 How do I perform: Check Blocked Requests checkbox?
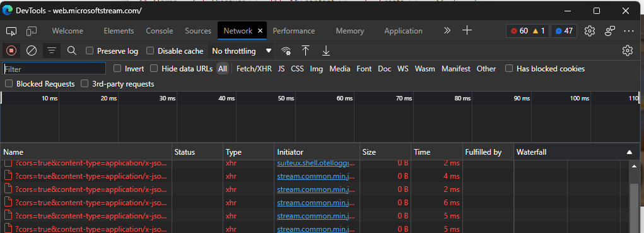9,83
